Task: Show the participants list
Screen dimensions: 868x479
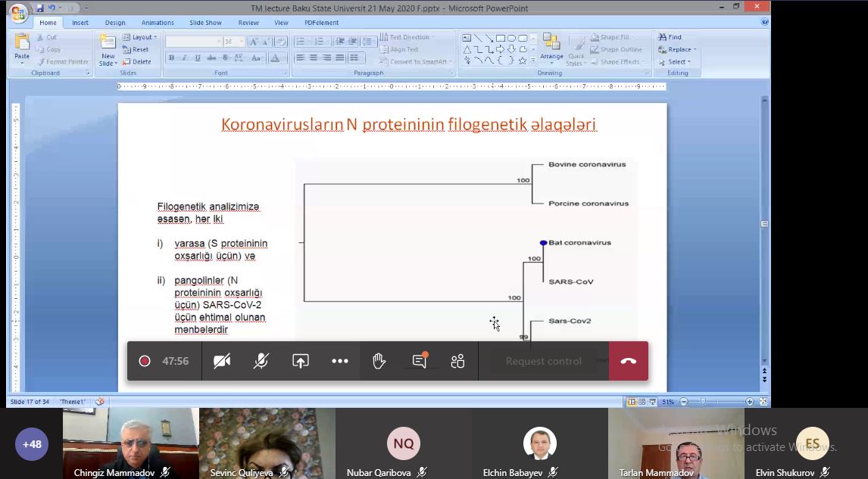Action: point(457,361)
